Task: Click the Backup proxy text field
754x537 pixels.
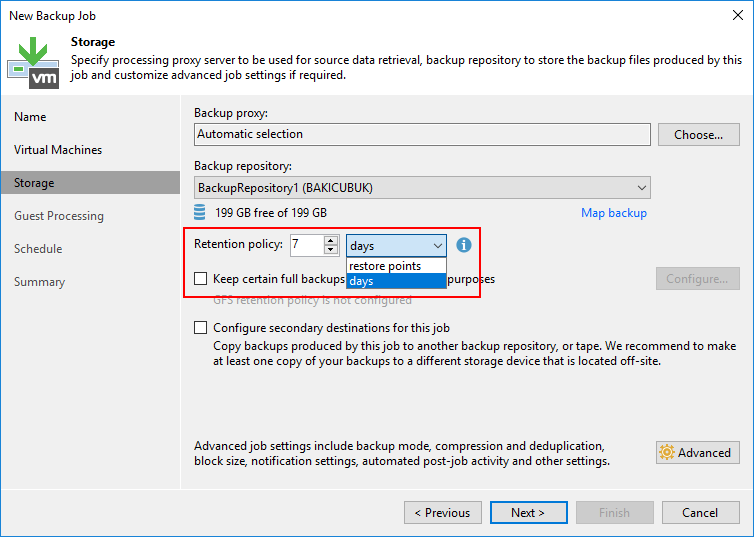Action: click(x=422, y=134)
